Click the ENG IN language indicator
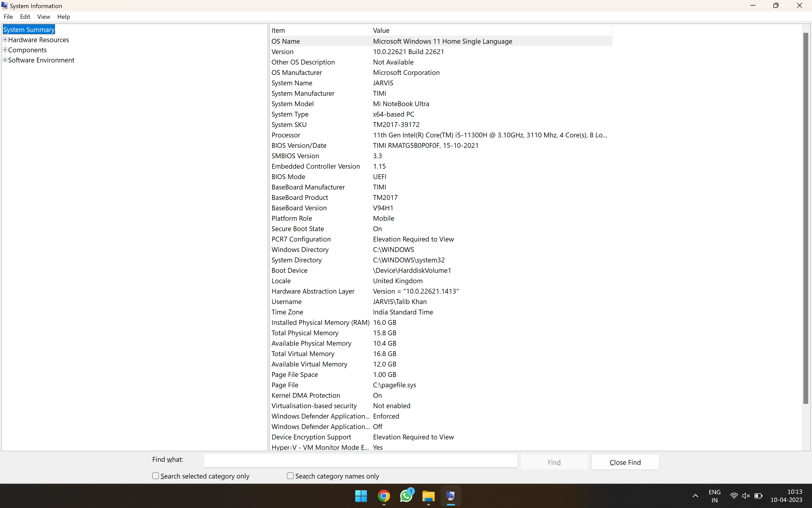Viewport: 812px width, 508px height. (x=715, y=496)
